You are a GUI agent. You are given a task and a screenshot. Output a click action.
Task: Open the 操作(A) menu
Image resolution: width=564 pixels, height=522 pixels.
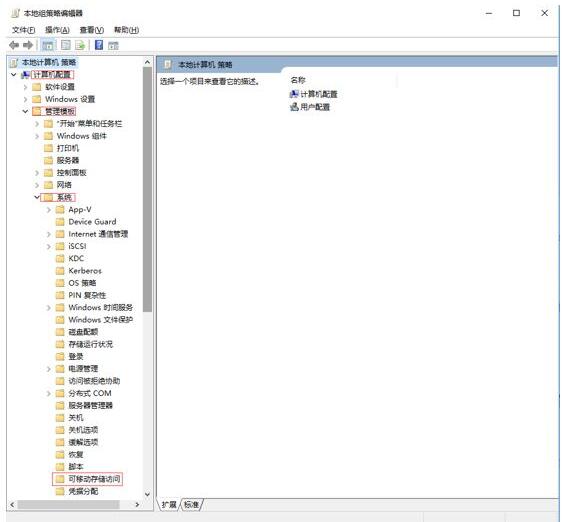[57, 30]
